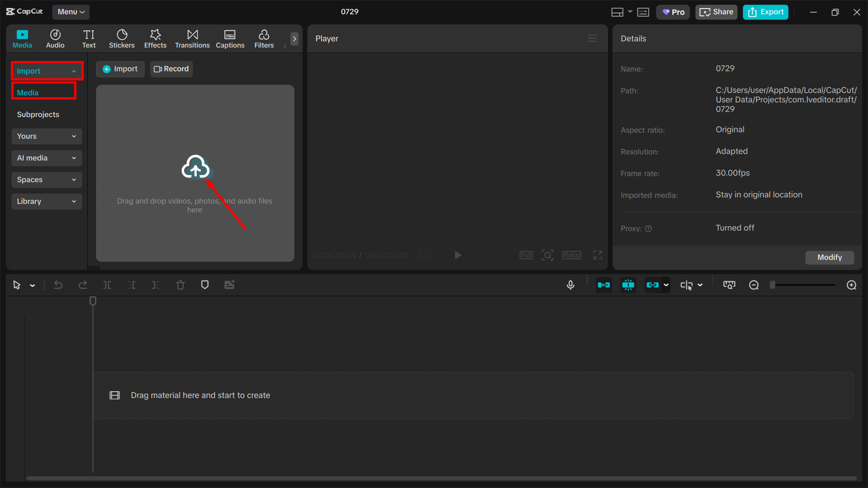Open the Filters panel
The width and height of the screenshot is (868, 488).
tap(264, 38)
